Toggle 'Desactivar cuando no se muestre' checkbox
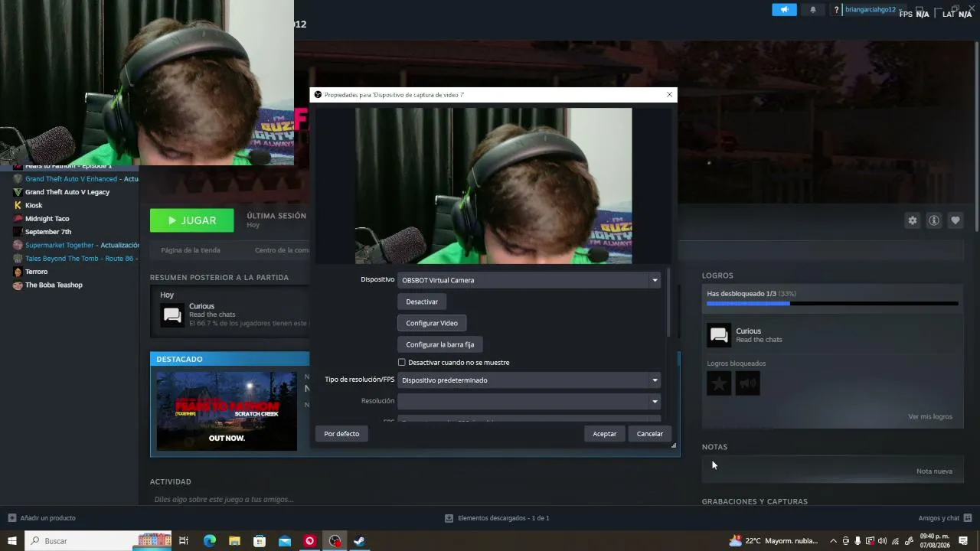 pos(401,363)
